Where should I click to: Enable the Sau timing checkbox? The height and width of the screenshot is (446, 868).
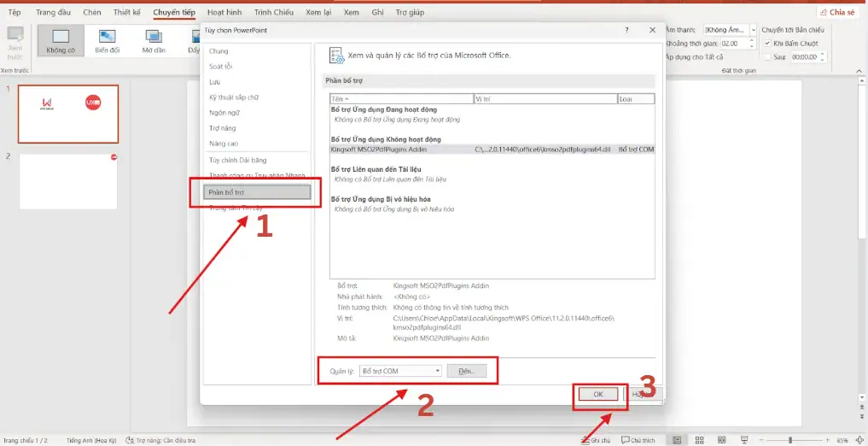(x=767, y=57)
